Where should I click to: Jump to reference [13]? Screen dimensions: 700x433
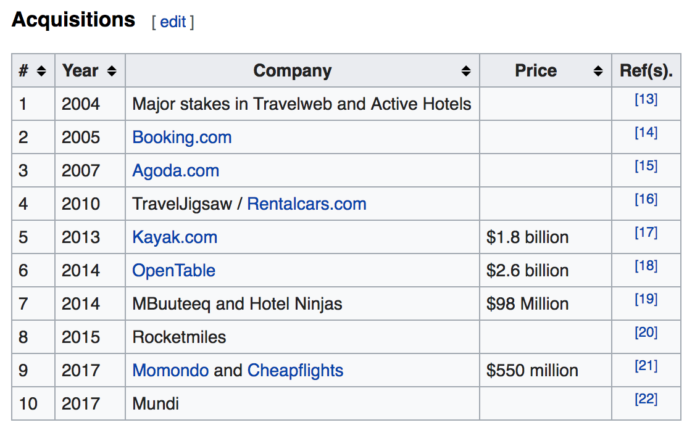pyautogui.click(x=646, y=99)
